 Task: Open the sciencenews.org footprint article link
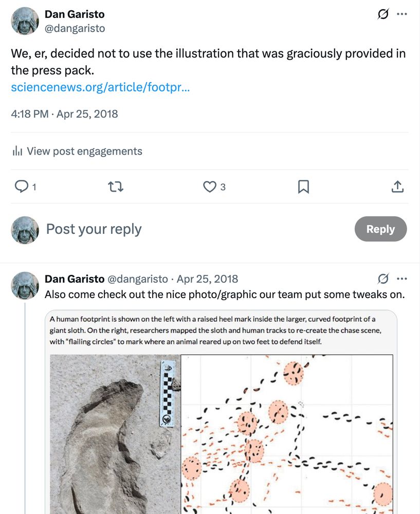pyautogui.click(x=101, y=88)
